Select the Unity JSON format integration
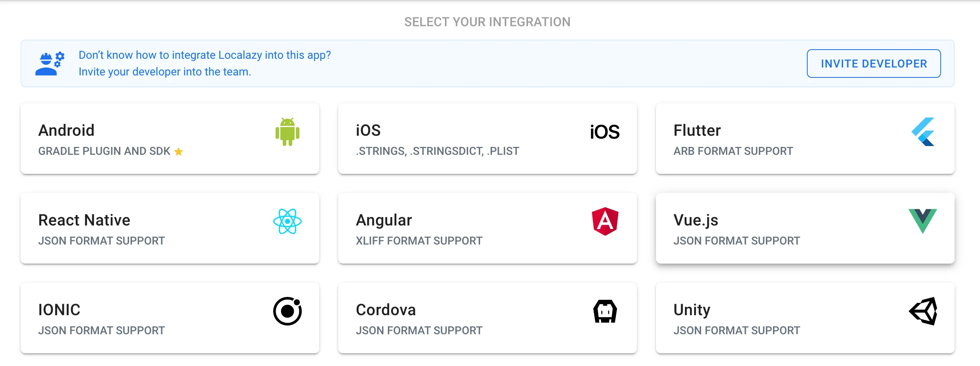 tap(805, 318)
